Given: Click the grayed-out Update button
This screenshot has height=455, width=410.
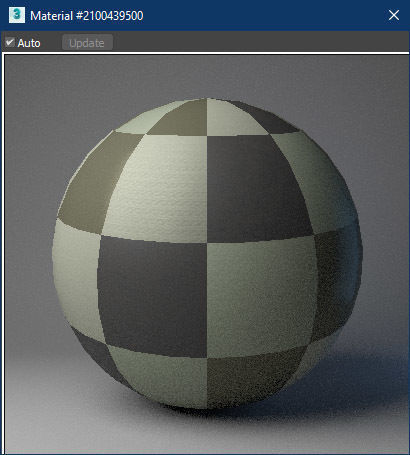Looking at the screenshot, I should 87,42.
